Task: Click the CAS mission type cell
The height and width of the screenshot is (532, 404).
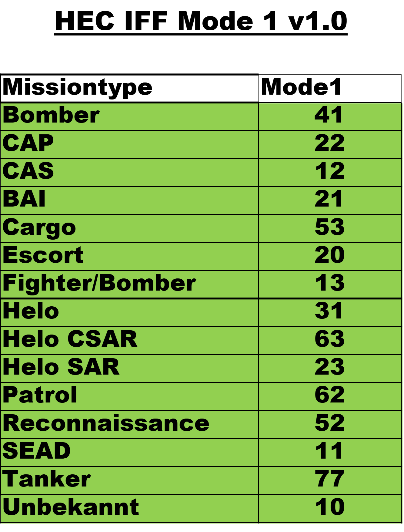Action: [28, 171]
